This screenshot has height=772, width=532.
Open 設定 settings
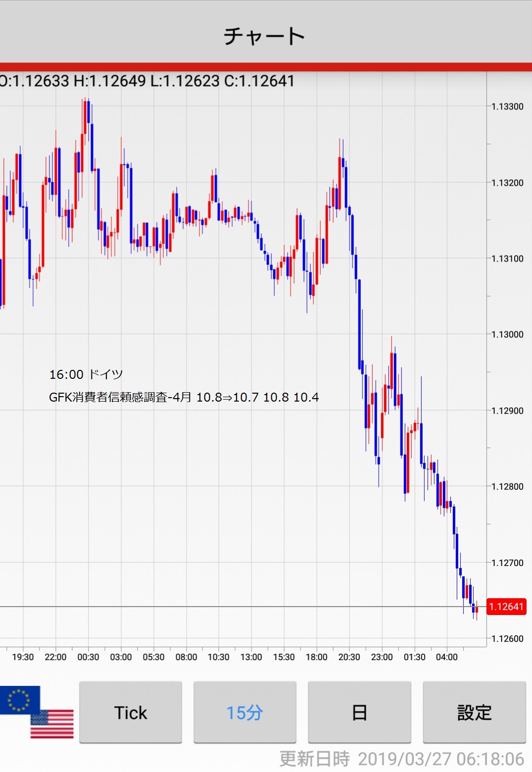tap(474, 713)
